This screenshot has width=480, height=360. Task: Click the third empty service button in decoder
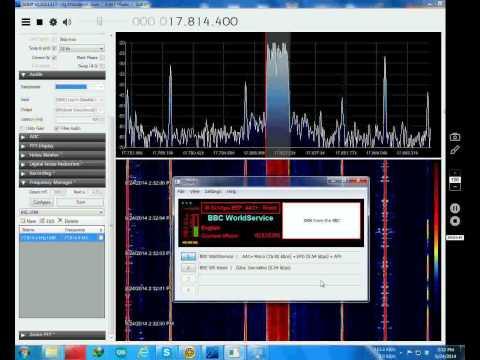(x=188, y=279)
